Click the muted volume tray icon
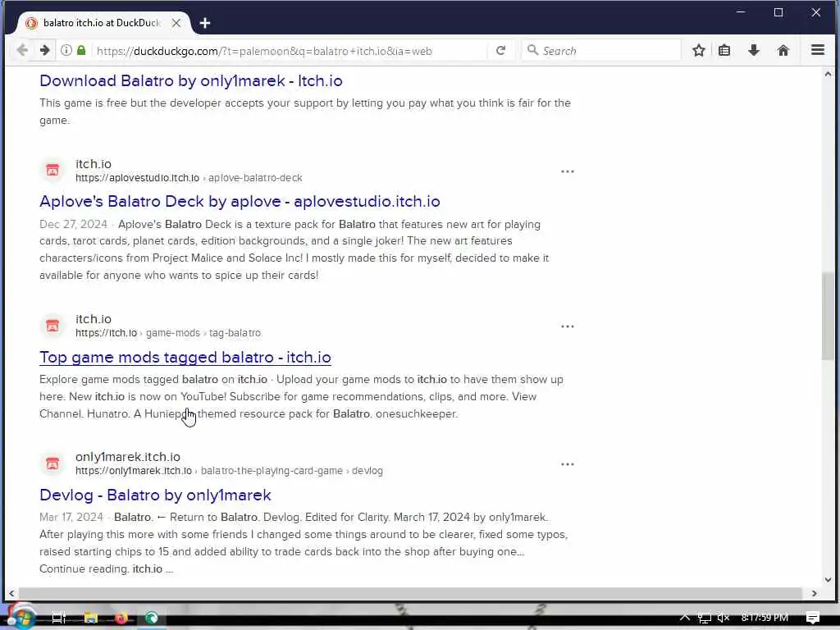The width and height of the screenshot is (840, 630). [x=724, y=618]
